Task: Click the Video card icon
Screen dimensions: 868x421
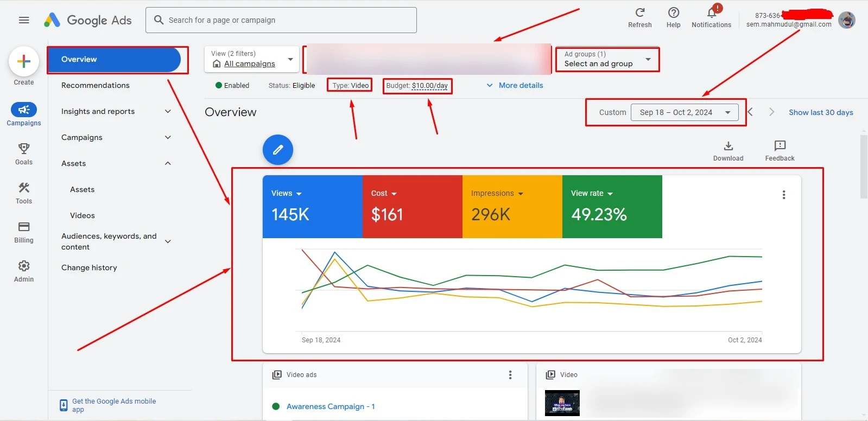Action: [x=550, y=375]
